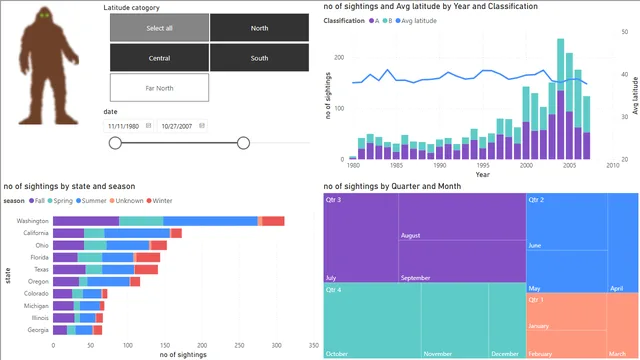Click the end date field 10/27/2007
The height and width of the screenshot is (360, 640).
[x=177, y=126]
